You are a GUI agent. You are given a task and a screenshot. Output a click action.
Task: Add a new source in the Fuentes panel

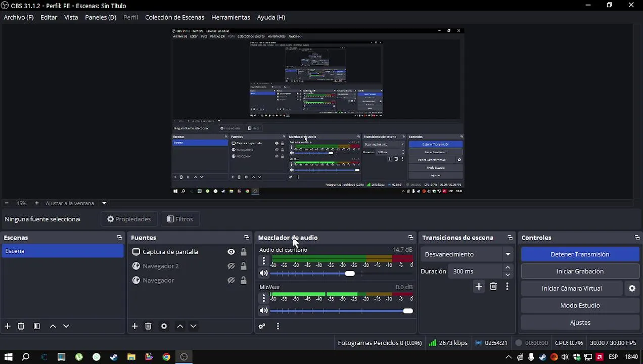tap(134, 326)
